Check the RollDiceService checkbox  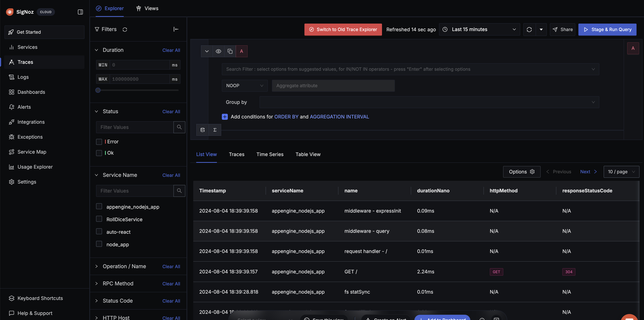pos(99,219)
